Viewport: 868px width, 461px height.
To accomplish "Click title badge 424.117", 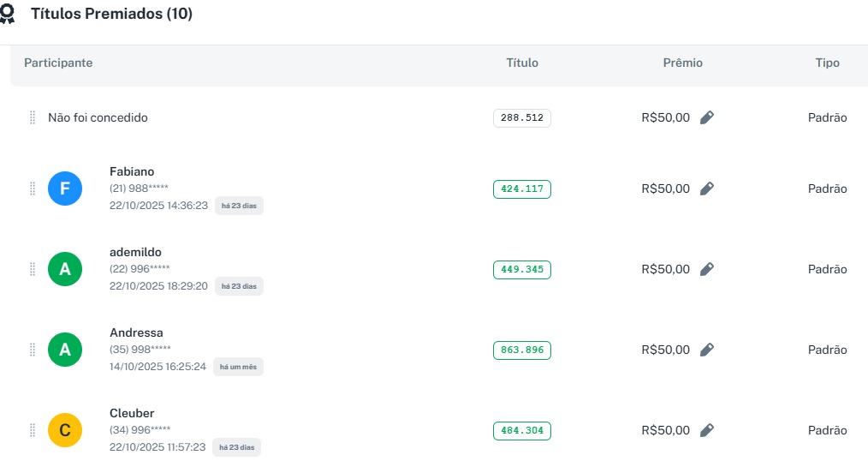I will (x=522, y=189).
